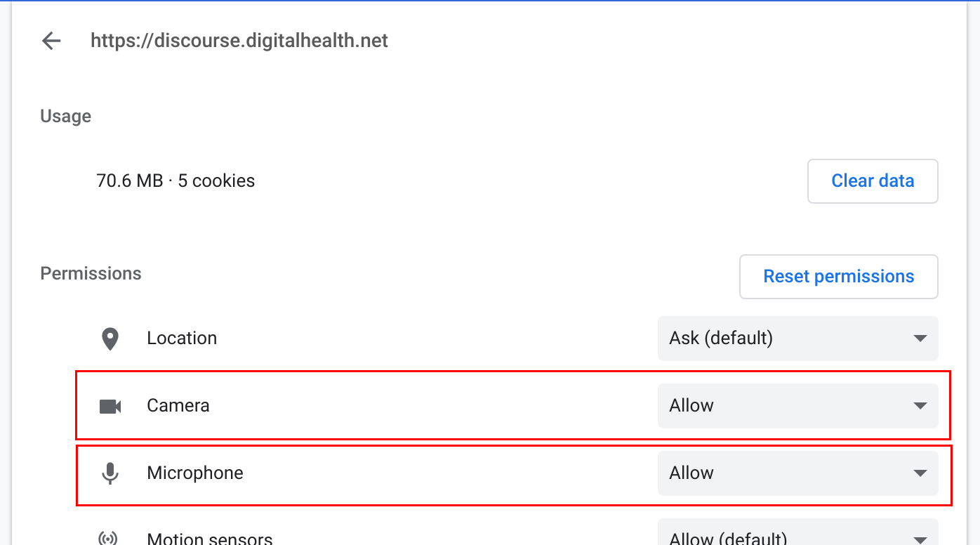Click the Microphone permission label
Screen dimensions: 980x545
[195, 473]
